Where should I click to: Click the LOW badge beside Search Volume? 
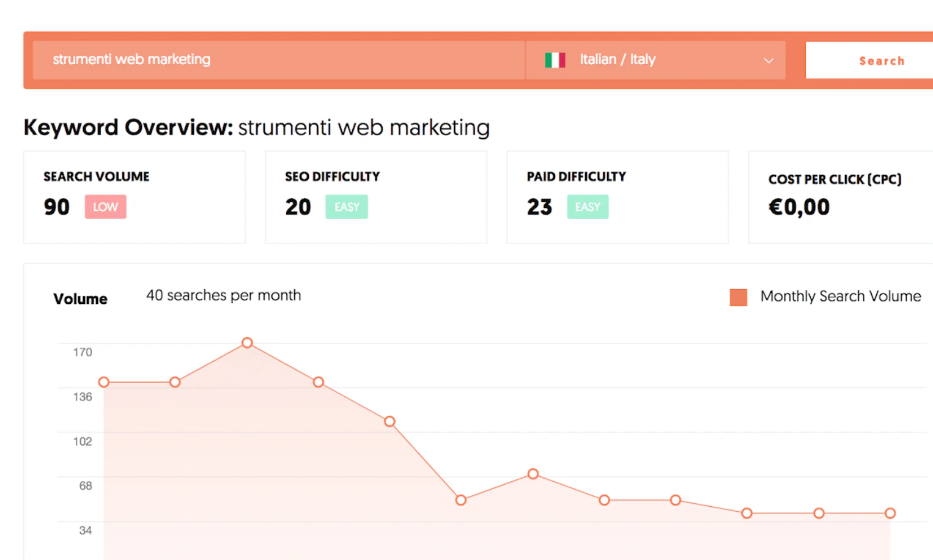tap(105, 207)
